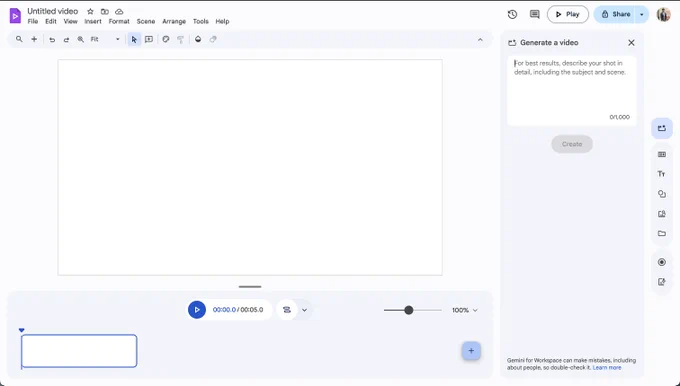Screen dimensions: 680x386
Task: Undo the last action
Action: point(52,39)
